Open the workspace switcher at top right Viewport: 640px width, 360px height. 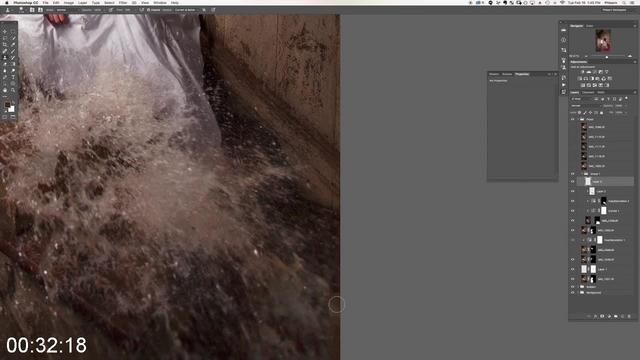click(614, 10)
